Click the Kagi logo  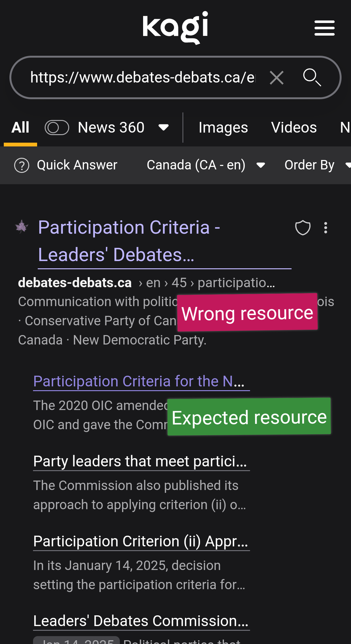(175, 28)
